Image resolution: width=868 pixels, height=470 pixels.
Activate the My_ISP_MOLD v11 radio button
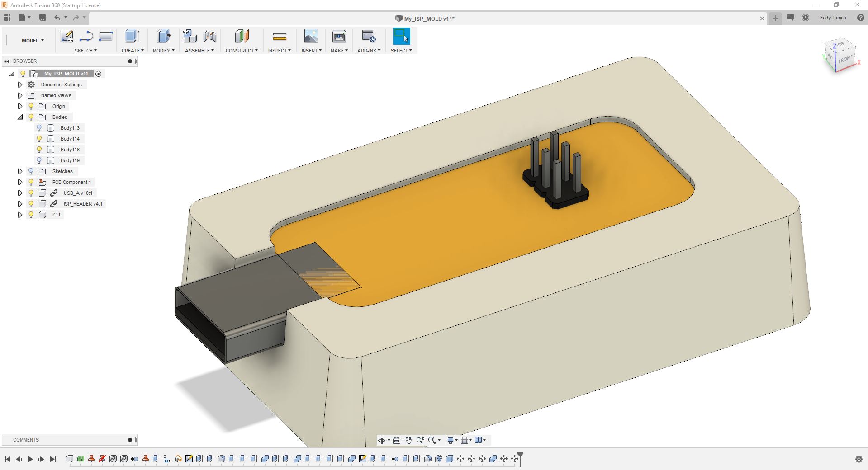(x=99, y=74)
